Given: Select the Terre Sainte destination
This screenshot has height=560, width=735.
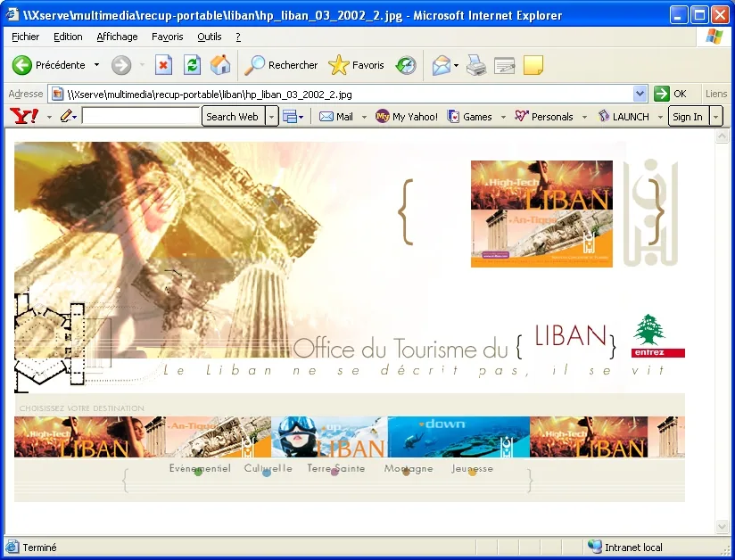Looking at the screenshot, I should [335, 469].
